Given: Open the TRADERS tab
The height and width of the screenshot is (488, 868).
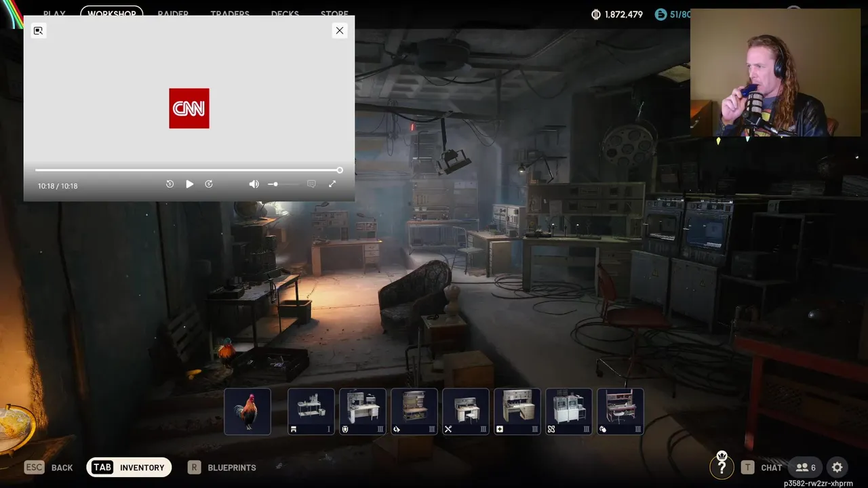Looking at the screenshot, I should click(x=230, y=14).
